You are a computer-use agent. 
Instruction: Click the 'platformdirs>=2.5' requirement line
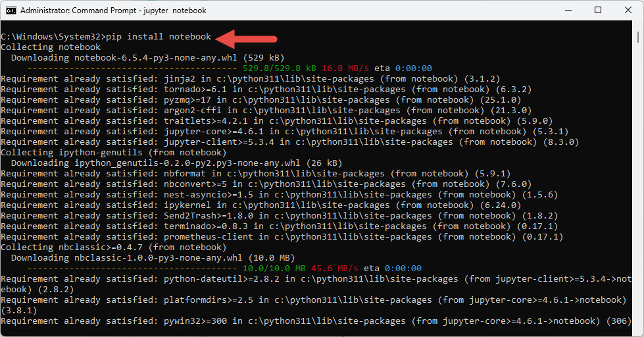pos(313,305)
